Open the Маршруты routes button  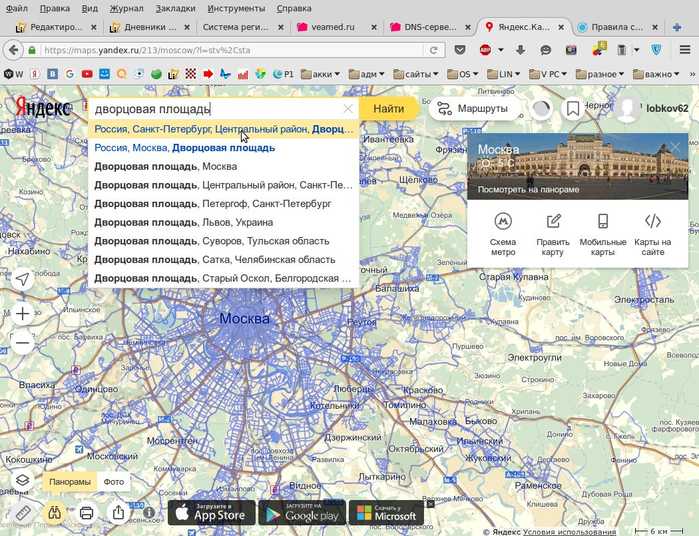click(473, 108)
